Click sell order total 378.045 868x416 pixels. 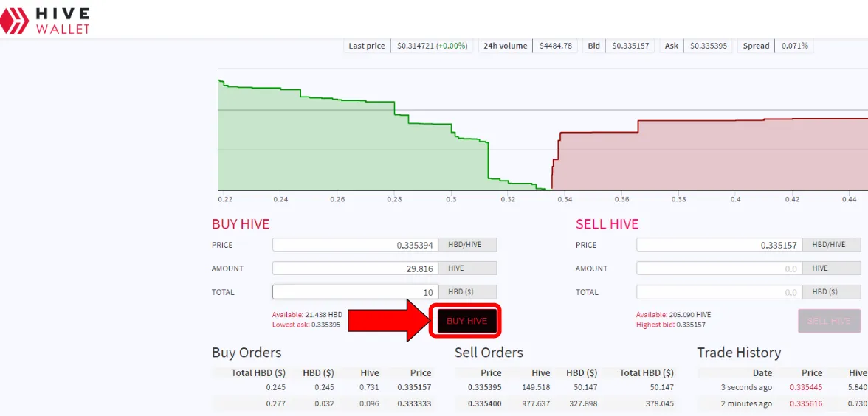click(x=659, y=404)
